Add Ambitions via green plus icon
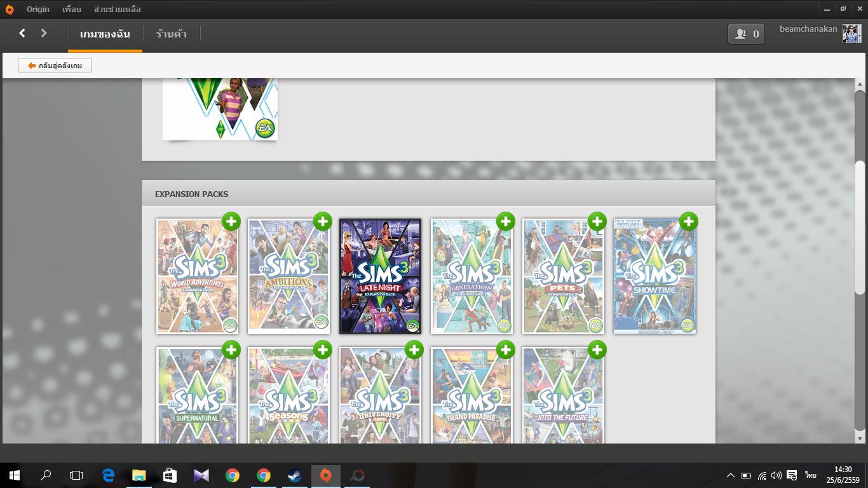This screenshot has width=868, height=488. tap(323, 221)
